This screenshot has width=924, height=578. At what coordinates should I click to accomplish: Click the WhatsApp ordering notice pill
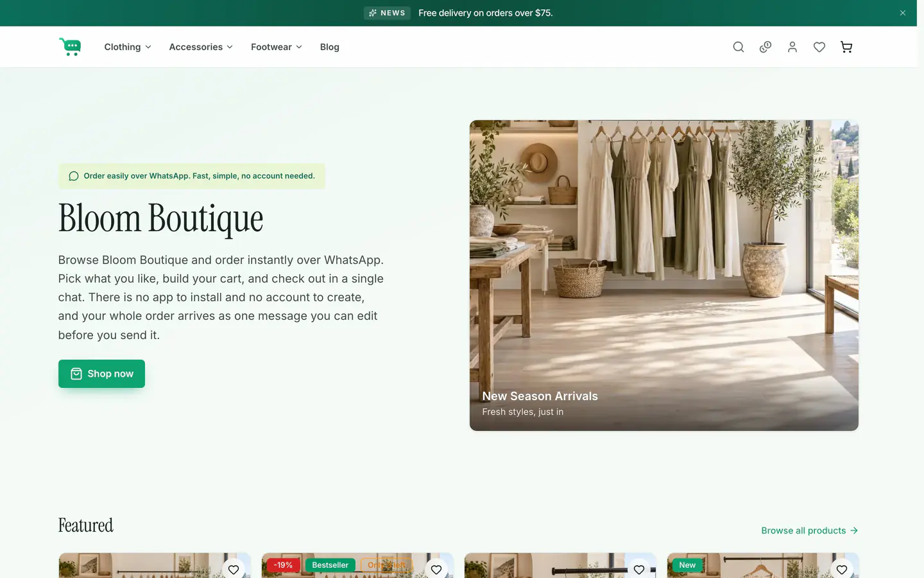point(192,176)
